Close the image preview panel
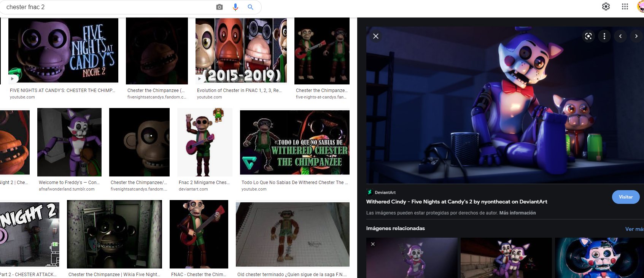Viewport: 644px width, 278px height. coord(376,36)
